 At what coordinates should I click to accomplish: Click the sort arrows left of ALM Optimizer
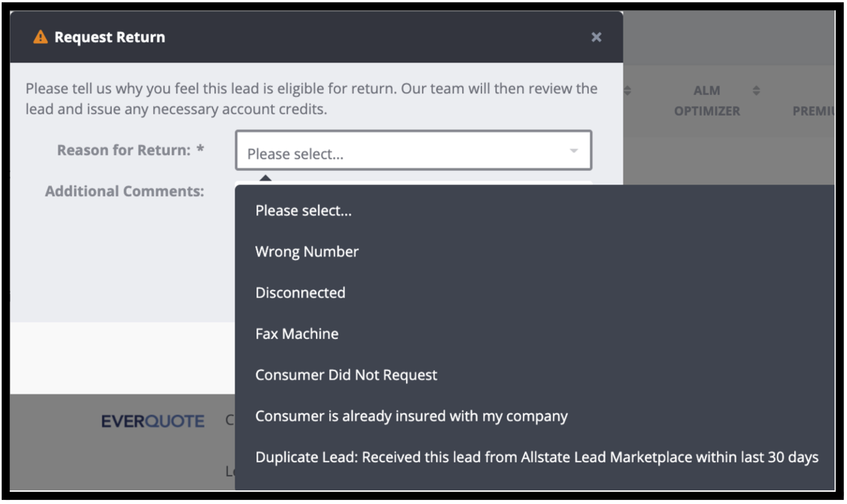[x=627, y=91]
